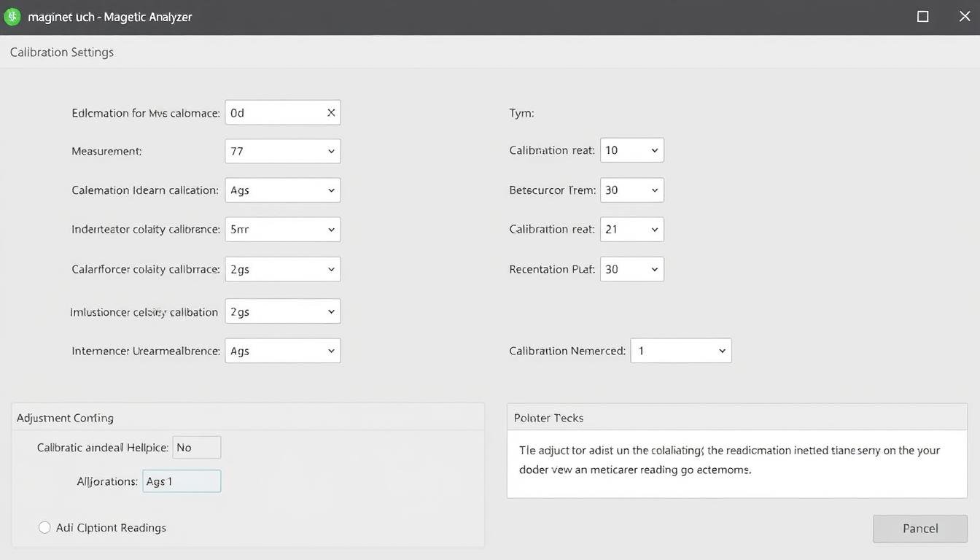The height and width of the screenshot is (560, 980).
Task: Click the Calibratic aindeal Hellpice No field
Action: click(x=196, y=448)
